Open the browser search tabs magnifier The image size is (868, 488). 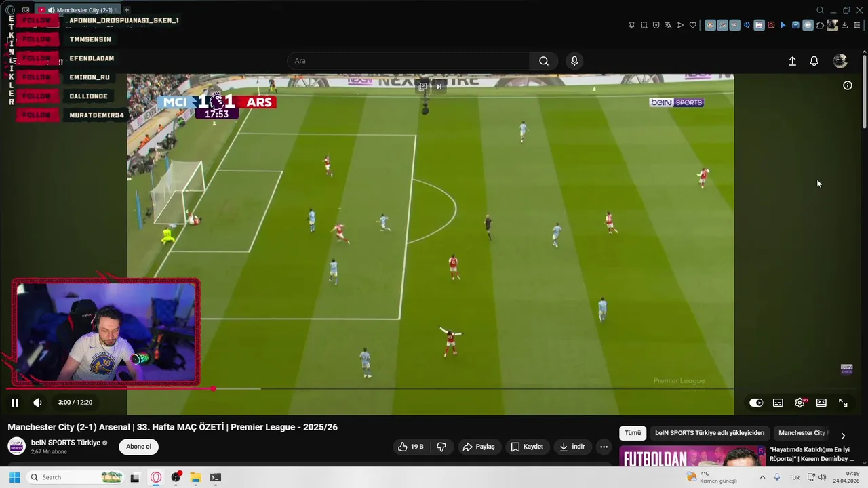click(x=820, y=10)
